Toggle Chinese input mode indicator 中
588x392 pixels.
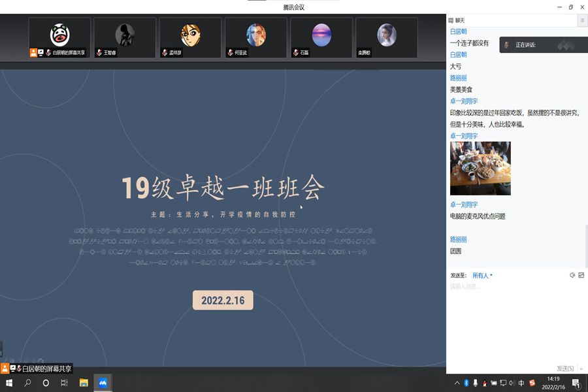521,383
